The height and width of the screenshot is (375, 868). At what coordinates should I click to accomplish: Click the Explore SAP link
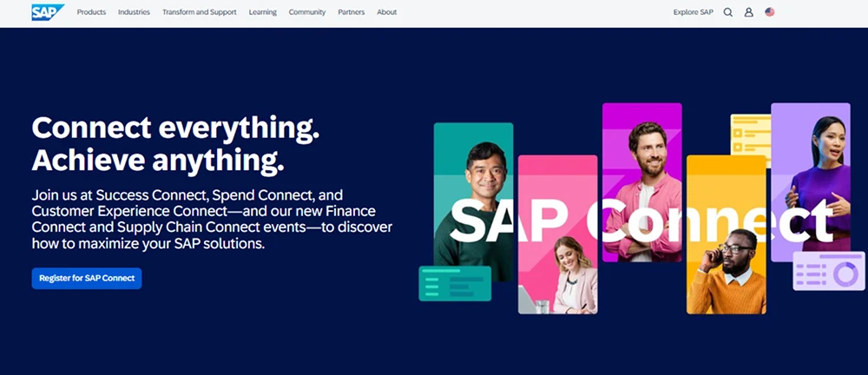tap(693, 12)
